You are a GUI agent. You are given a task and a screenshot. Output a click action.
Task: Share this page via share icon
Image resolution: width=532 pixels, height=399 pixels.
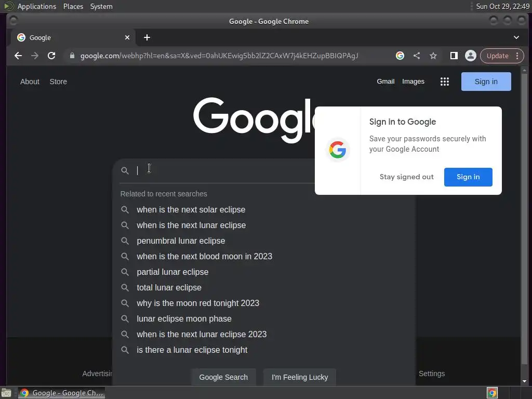point(417,56)
